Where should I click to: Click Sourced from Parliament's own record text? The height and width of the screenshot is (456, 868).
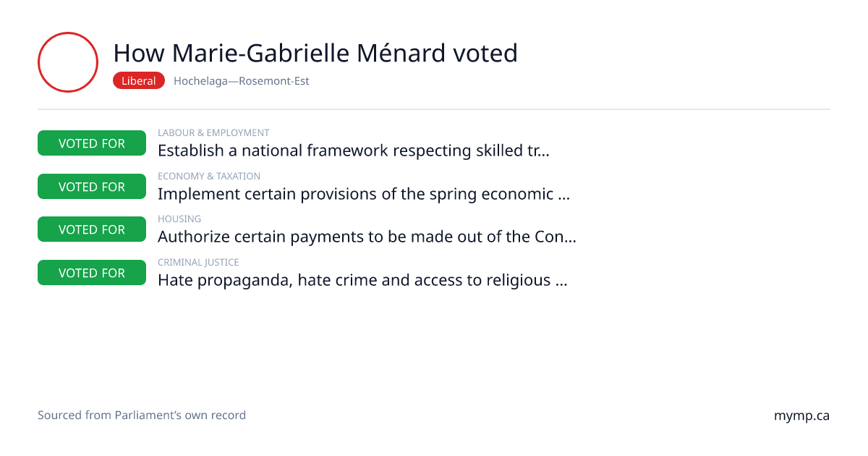142,415
